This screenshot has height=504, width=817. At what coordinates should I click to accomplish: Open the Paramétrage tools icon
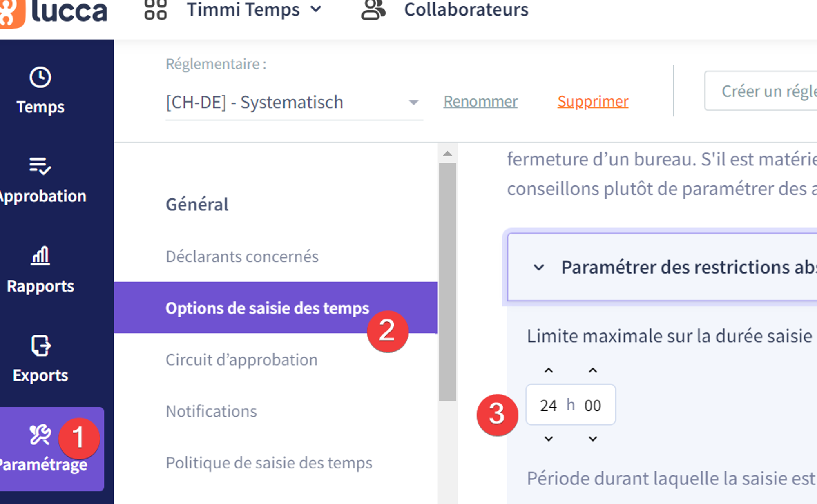pos(40,434)
